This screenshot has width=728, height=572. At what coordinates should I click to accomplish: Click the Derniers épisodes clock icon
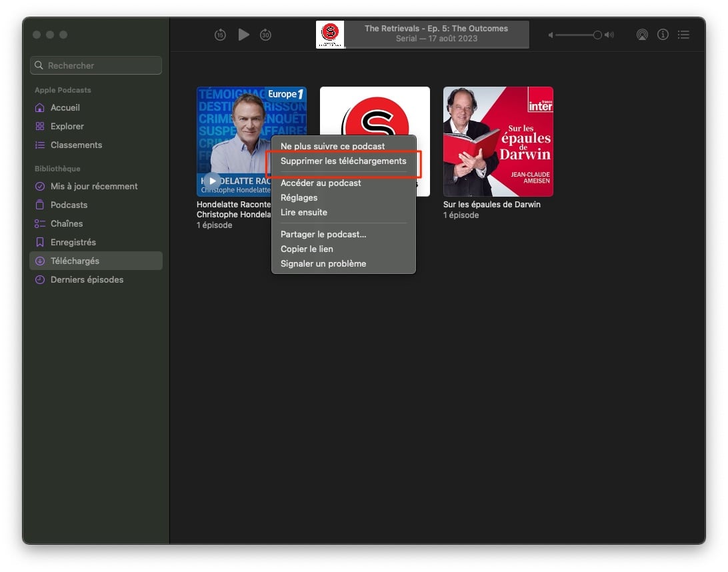[40, 279]
